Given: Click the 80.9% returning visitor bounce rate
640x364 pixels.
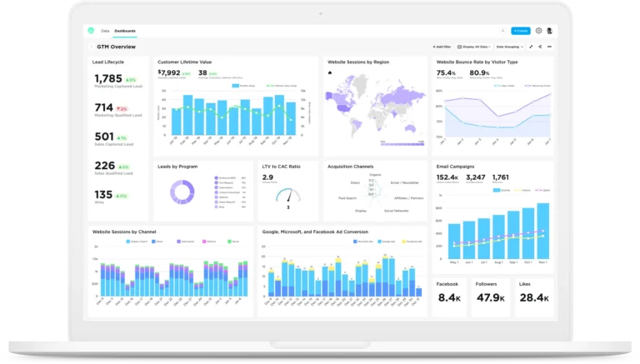Looking at the screenshot, I should (x=479, y=72).
